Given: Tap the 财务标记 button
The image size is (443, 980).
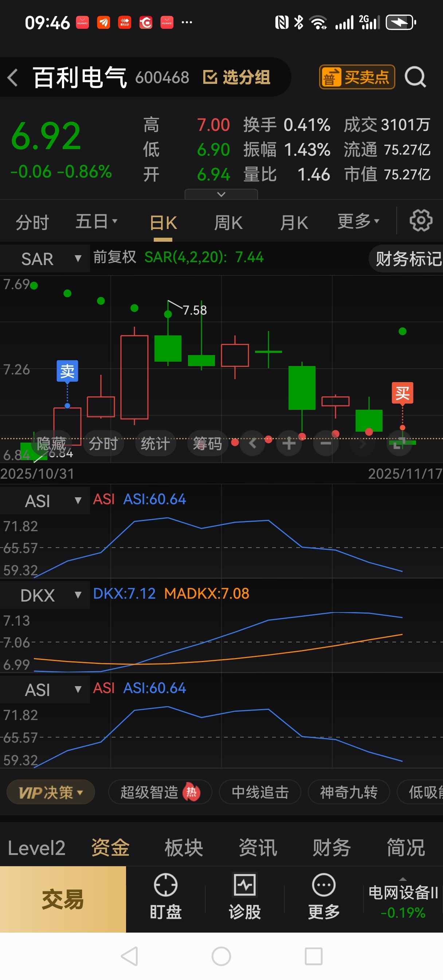Looking at the screenshot, I should [x=407, y=259].
